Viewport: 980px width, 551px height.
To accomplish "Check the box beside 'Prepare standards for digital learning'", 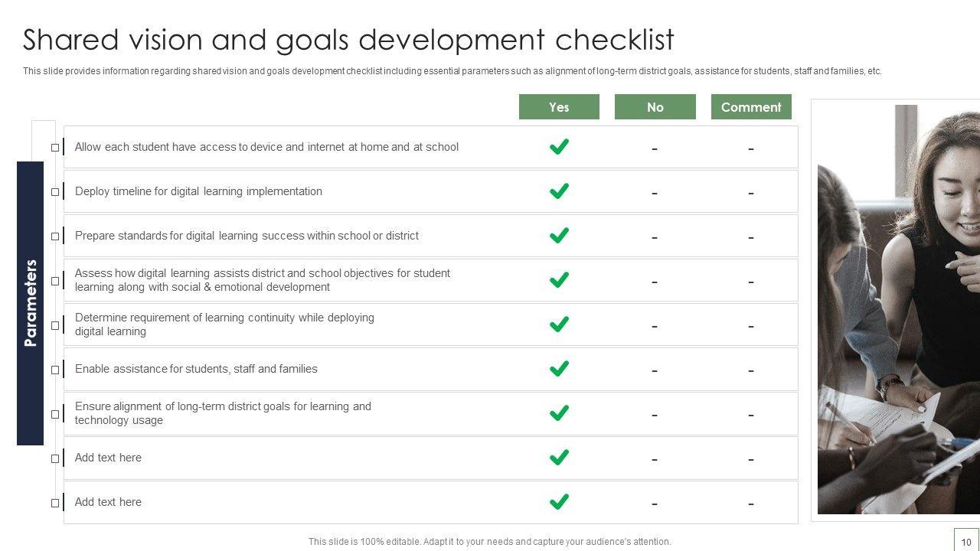I will 55,236.
